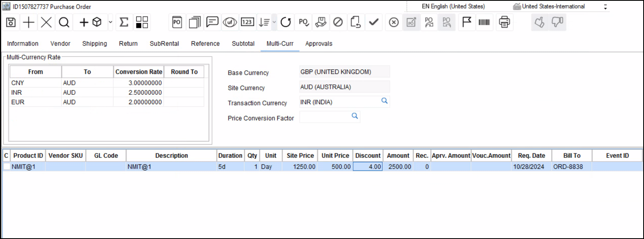Click the thumbs down icon
The image size is (644, 239).
pos(557,22)
